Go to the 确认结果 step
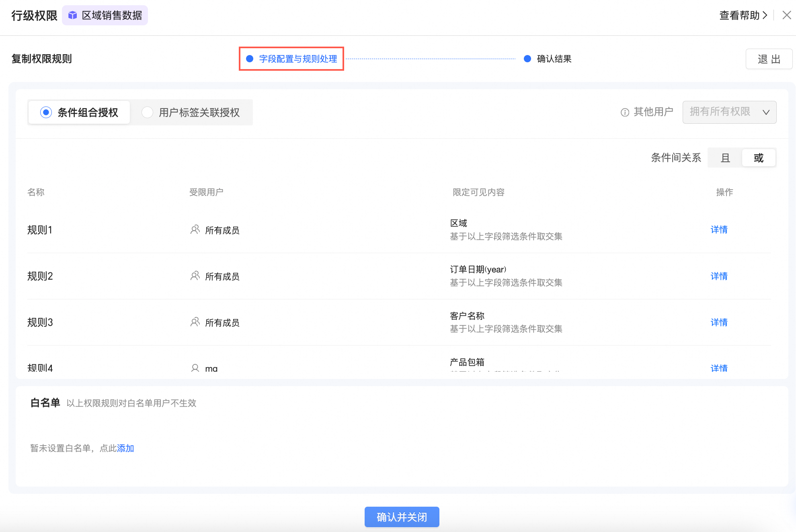This screenshot has width=796, height=532. click(x=554, y=59)
